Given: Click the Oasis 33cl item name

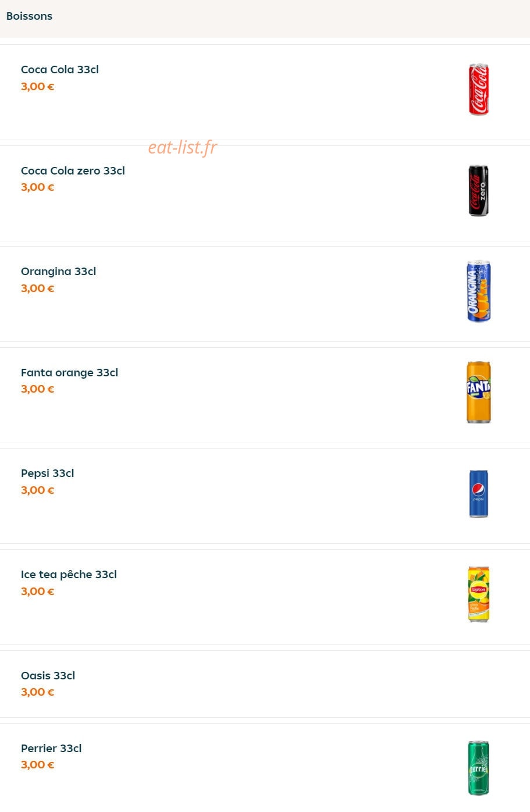Looking at the screenshot, I should pyautogui.click(x=48, y=676).
